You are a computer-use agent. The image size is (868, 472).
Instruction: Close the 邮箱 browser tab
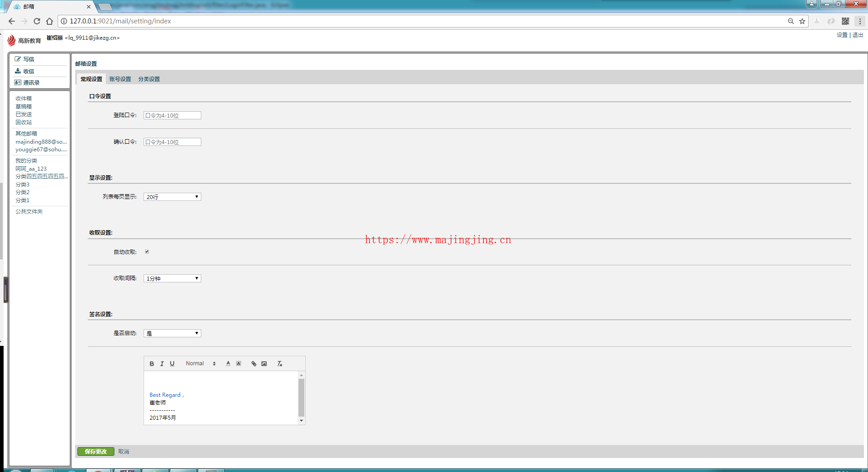(x=89, y=7)
